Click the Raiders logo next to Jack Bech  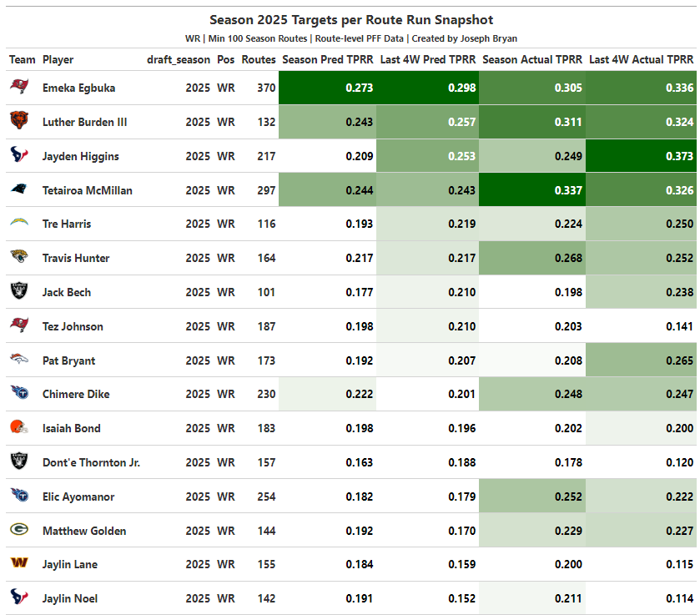[18, 292]
